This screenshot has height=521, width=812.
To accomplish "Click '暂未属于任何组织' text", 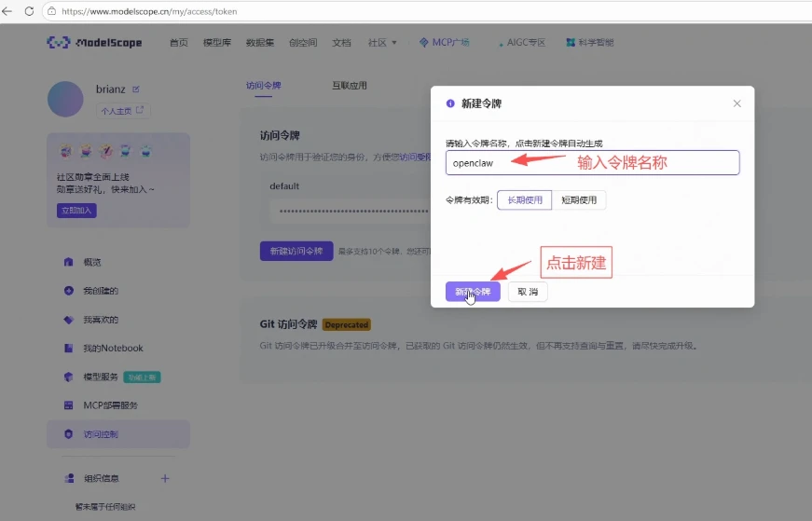I will [105, 506].
